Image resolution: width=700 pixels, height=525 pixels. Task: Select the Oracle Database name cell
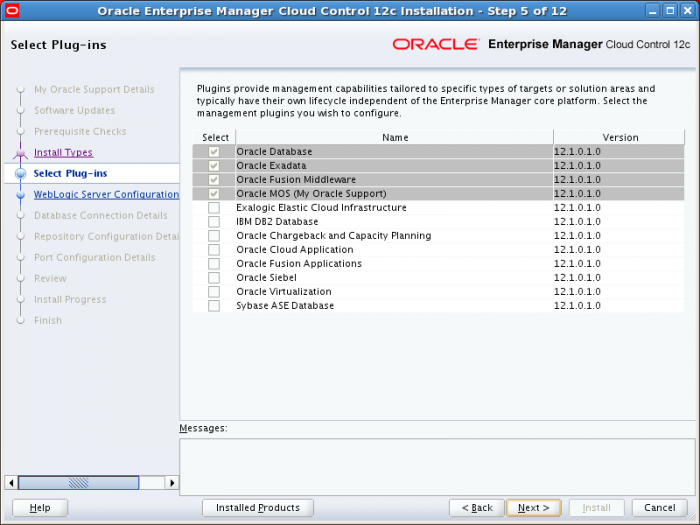[394, 152]
